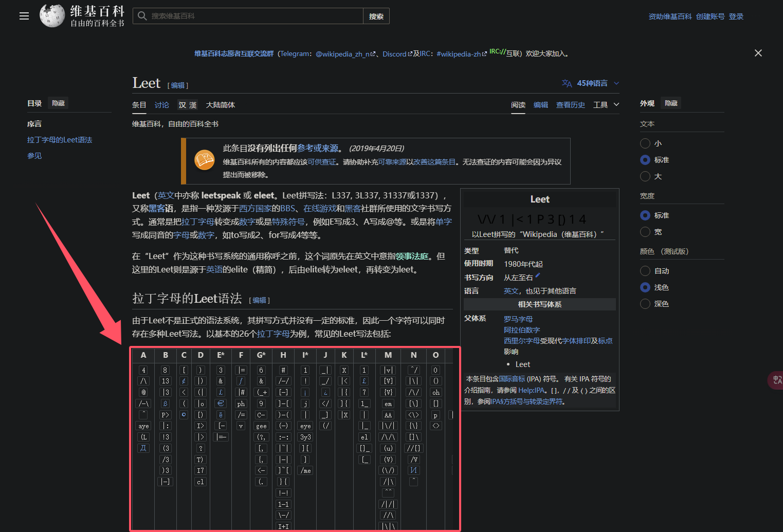This screenshot has height=532, width=783.
Task: Click the magnifier icon in the search bar
Action: [142, 16]
